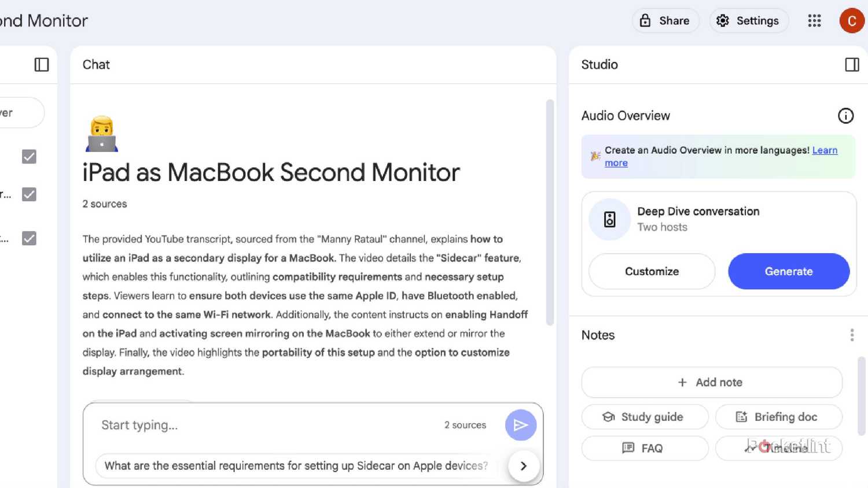Uncheck the first source checkbox
The height and width of the screenshot is (488, 868).
tap(29, 156)
